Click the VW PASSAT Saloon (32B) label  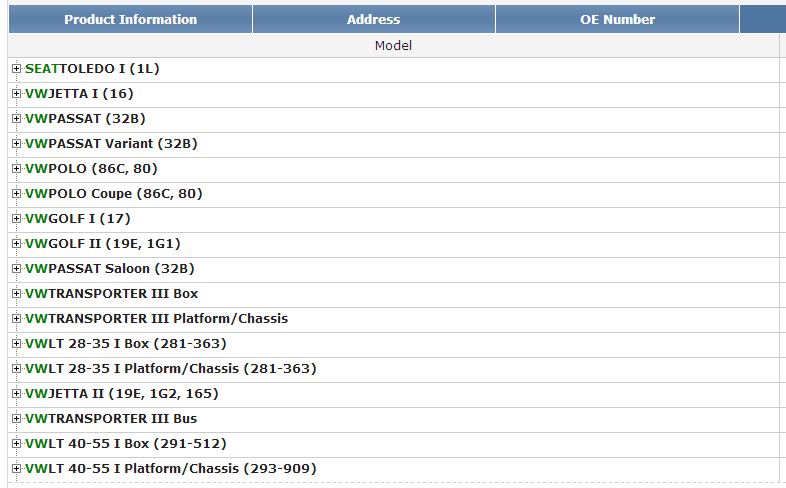[110, 269]
